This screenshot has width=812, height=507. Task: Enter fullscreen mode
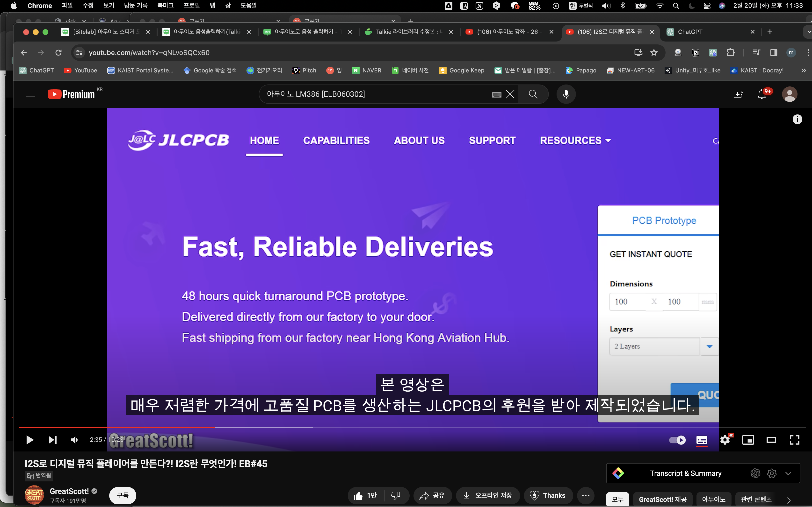click(794, 440)
